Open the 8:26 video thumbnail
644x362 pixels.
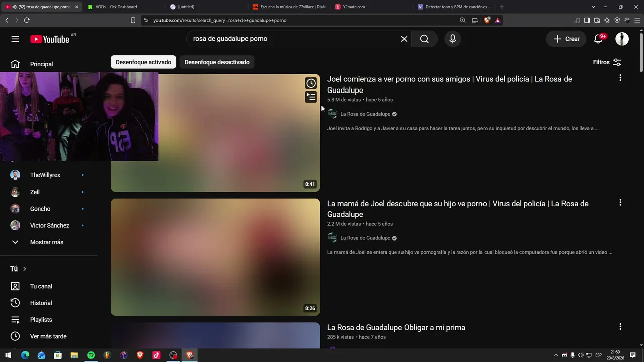[x=215, y=257]
